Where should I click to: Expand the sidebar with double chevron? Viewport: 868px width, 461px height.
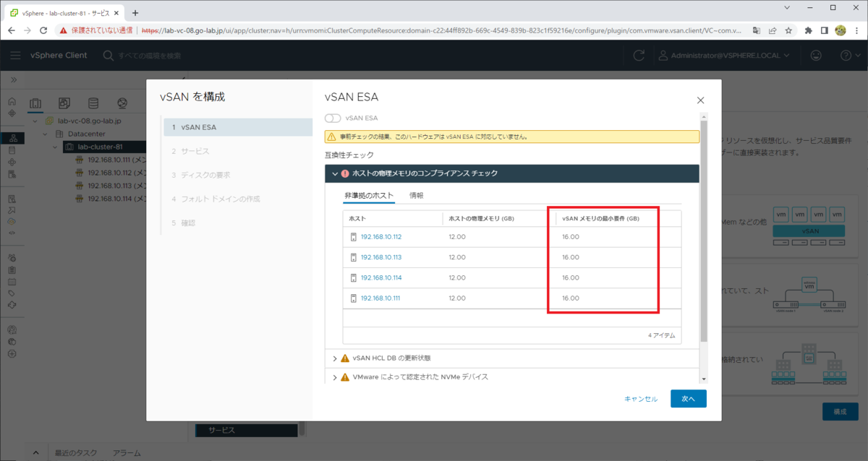tap(13, 79)
